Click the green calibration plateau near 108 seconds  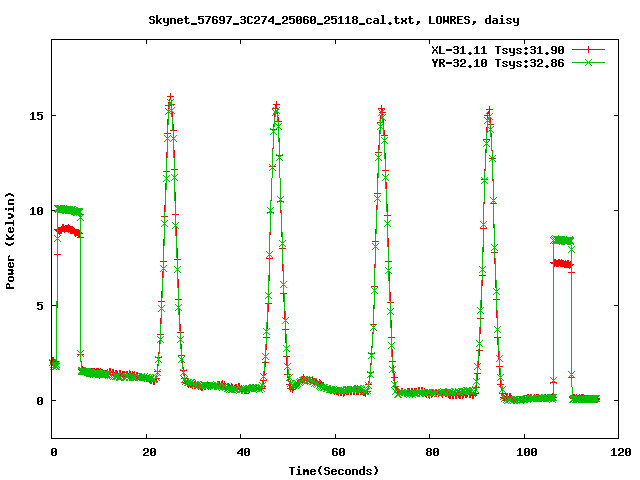562,240
